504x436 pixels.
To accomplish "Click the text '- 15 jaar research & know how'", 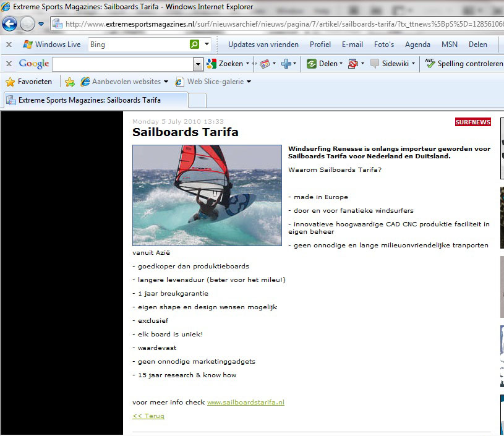I will pos(184,375).
